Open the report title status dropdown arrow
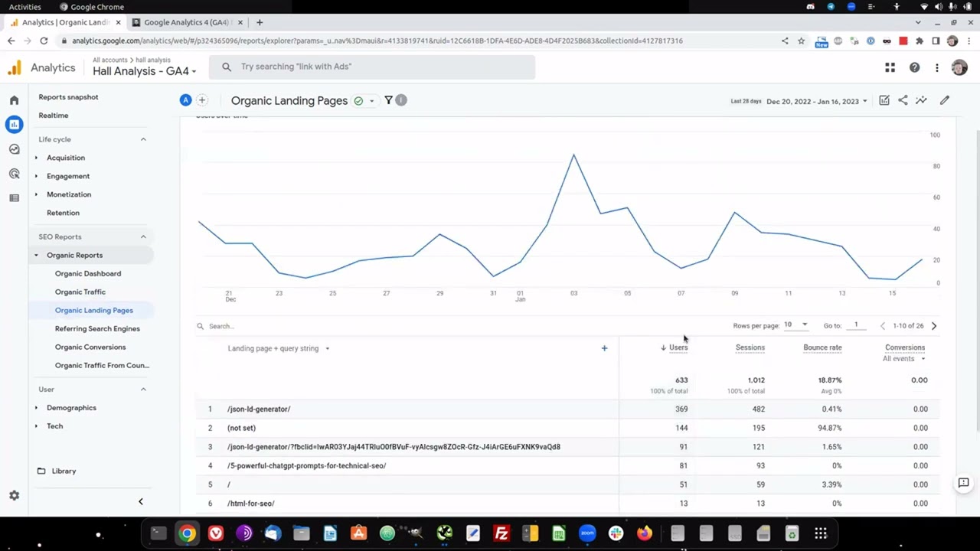 [x=371, y=101]
